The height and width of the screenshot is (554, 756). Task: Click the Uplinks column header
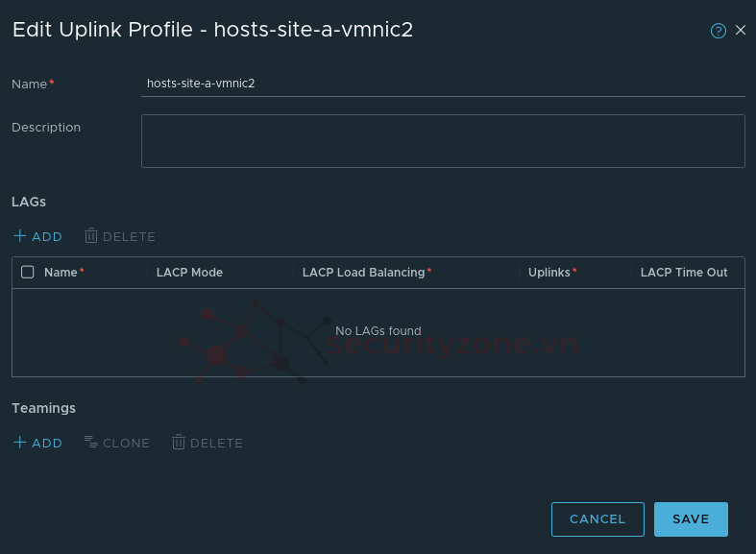[x=549, y=273]
